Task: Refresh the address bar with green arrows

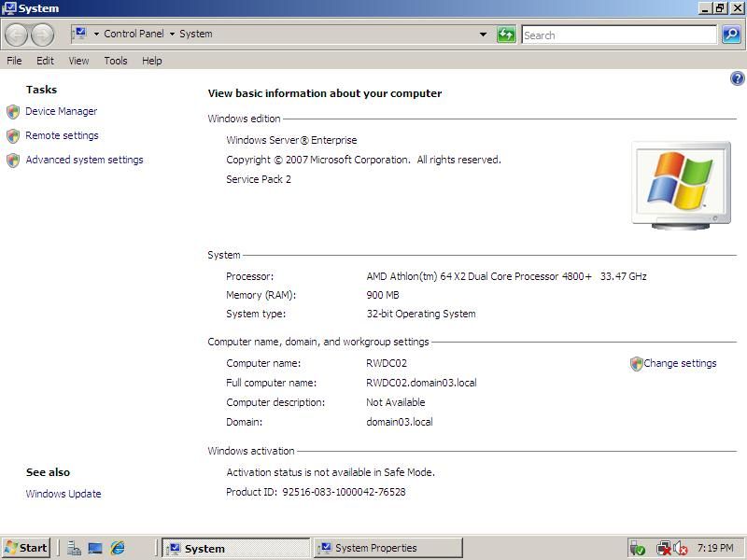Action: (506, 35)
